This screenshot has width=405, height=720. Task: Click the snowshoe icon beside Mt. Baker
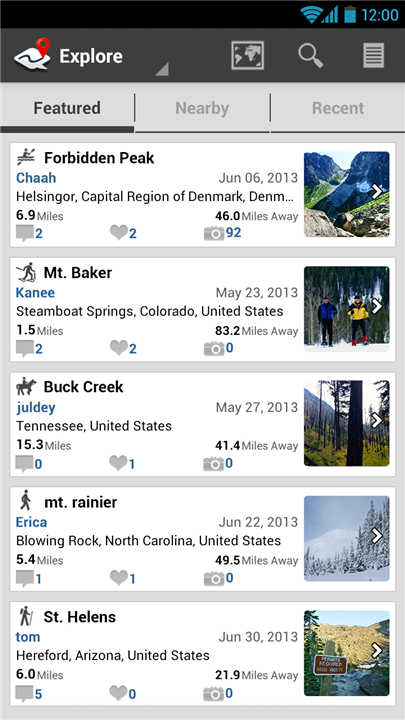click(26, 272)
